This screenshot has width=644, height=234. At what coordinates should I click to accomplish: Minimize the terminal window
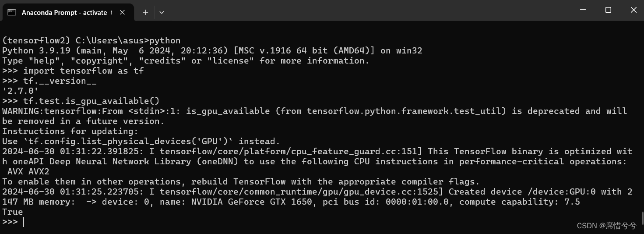tap(583, 10)
